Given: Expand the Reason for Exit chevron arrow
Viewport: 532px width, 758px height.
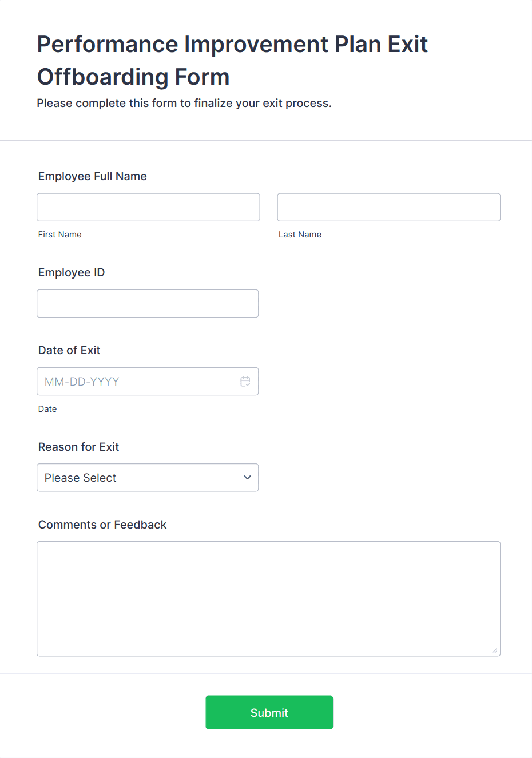Looking at the screenshot, I should point(247,478).
